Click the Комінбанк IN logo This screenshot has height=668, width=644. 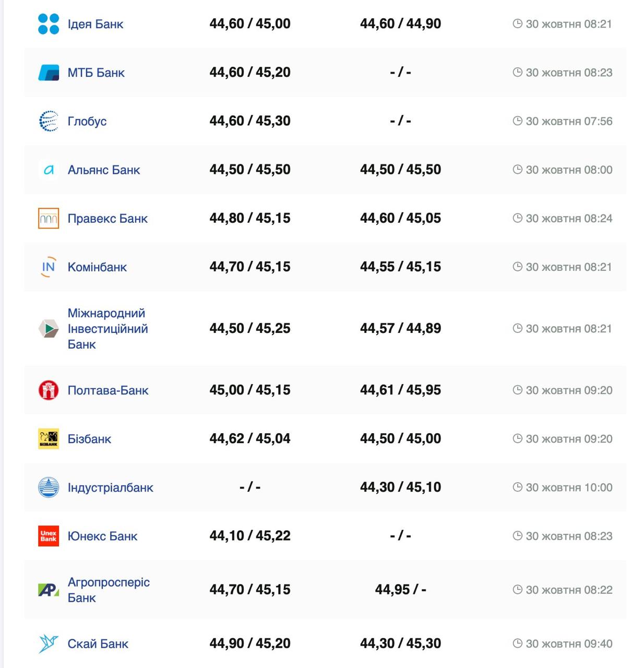pyautogui.click(x=49, y=267)
